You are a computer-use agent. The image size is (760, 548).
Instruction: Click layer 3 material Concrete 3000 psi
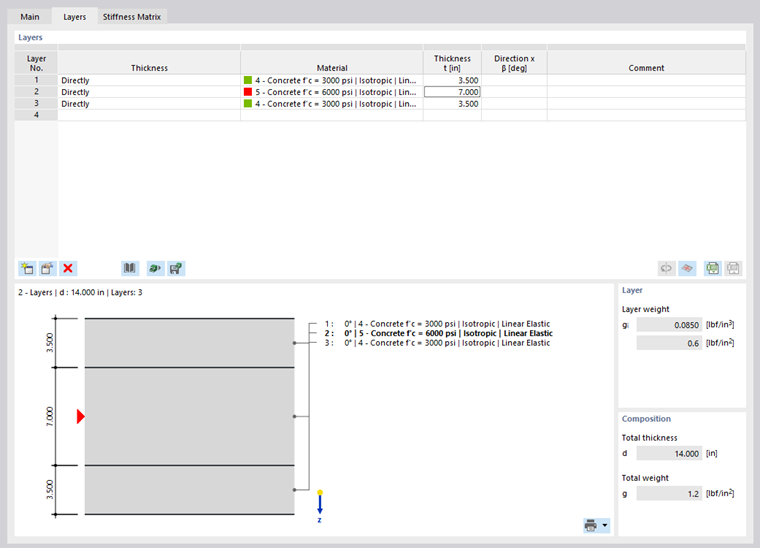click(x=335, y=104)
